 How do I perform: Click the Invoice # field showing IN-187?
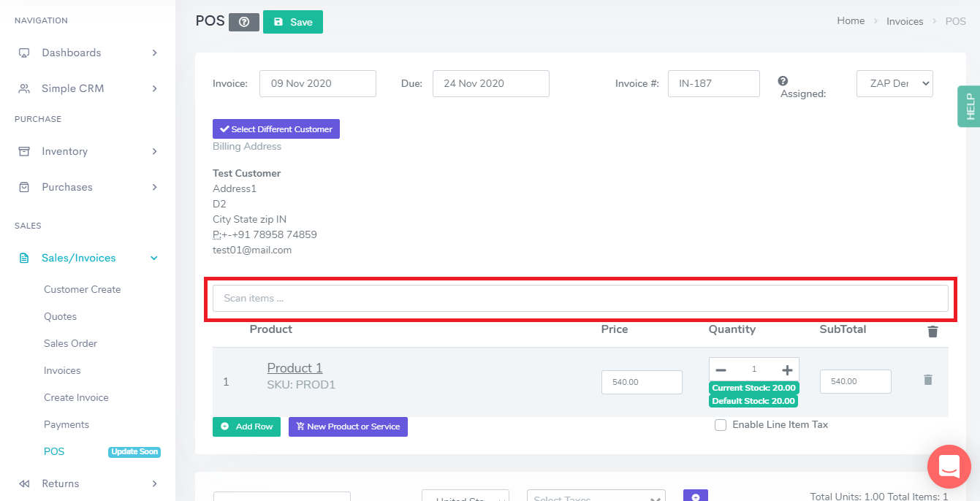tap(714, 83)
